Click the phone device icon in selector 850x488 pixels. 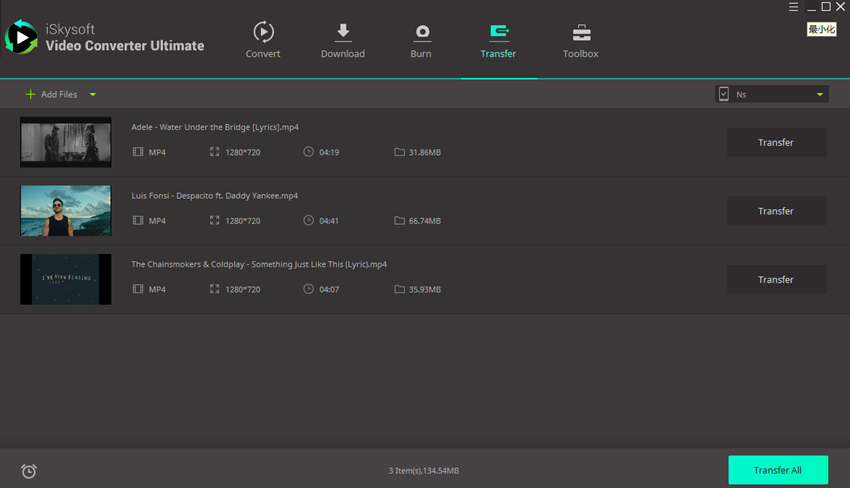coord(723,94)
